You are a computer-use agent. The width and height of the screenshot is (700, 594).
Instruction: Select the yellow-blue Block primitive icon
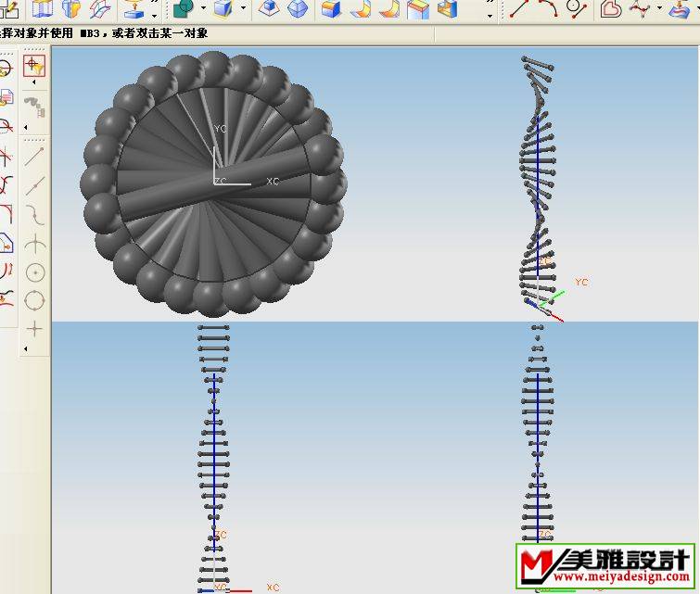click(223, 8)
